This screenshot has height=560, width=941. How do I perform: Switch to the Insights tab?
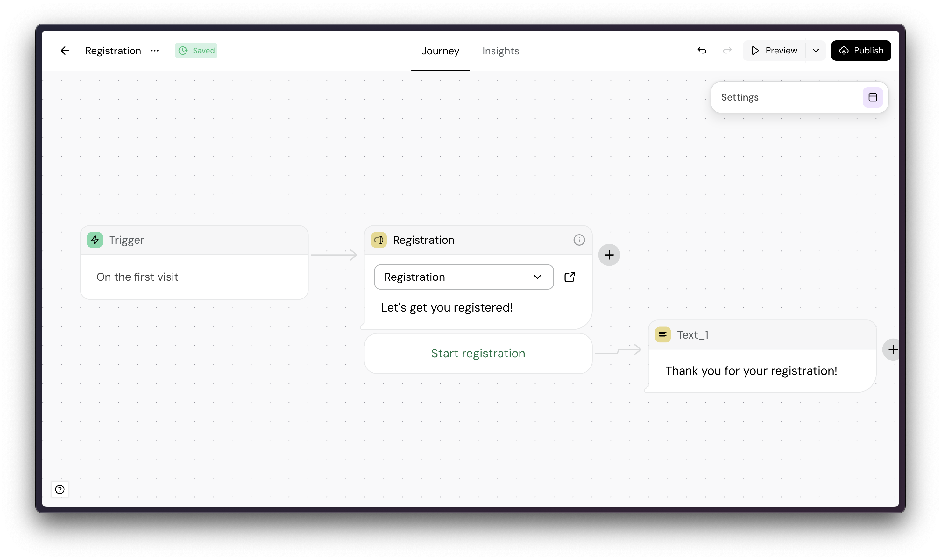click(500, 51)
